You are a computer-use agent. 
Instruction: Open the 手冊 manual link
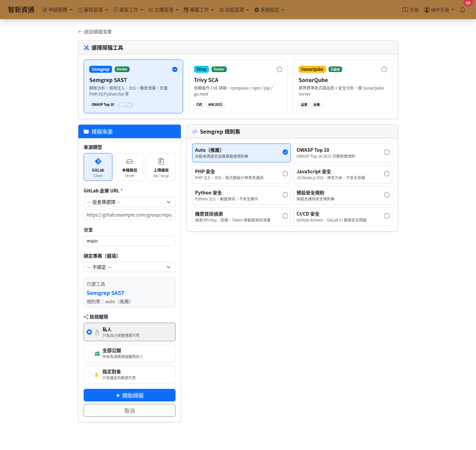[411, 10]
